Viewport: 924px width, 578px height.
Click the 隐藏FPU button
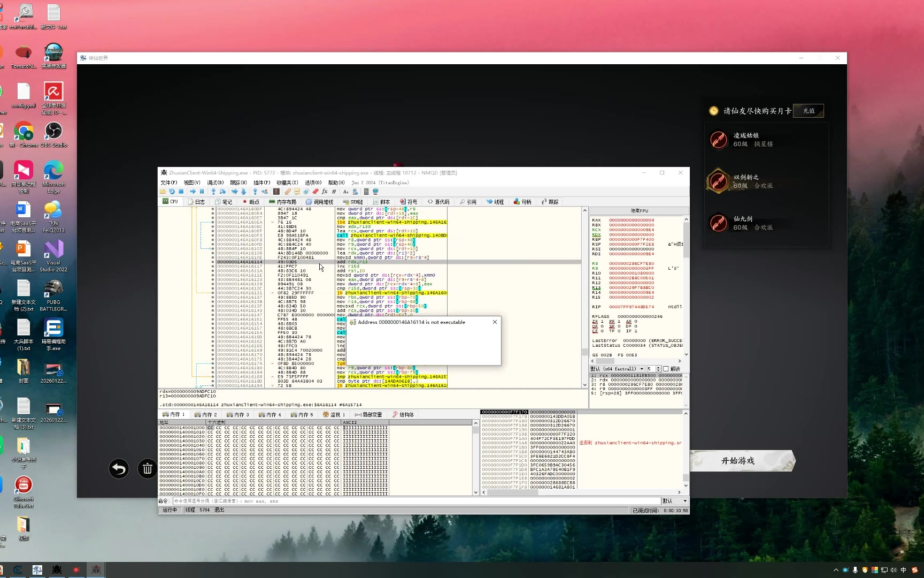[x=639, y=211]
